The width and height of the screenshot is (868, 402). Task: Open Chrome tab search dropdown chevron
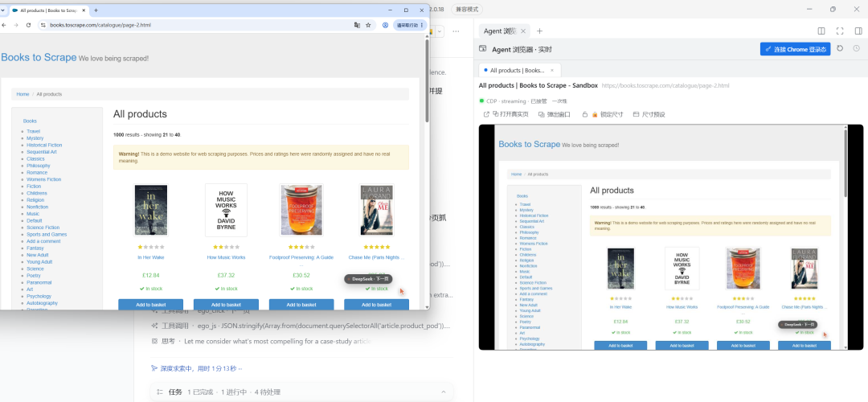[2, 10]
